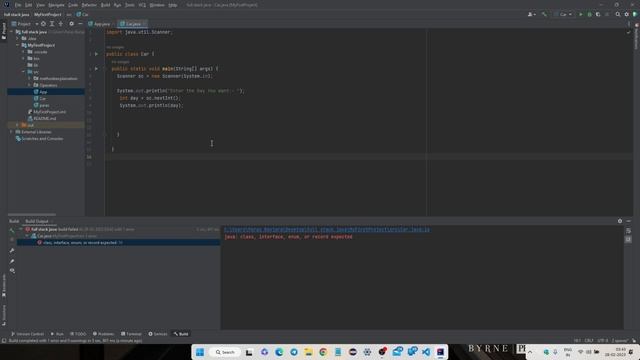Open the Problems tool window
This screenshot has width=640, height=360.
103,334
